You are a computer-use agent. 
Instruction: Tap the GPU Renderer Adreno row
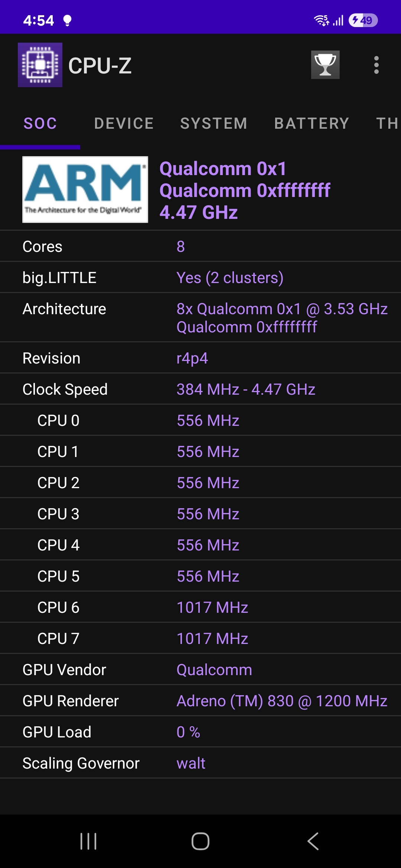pyautogui.click(x=200, y=701)
